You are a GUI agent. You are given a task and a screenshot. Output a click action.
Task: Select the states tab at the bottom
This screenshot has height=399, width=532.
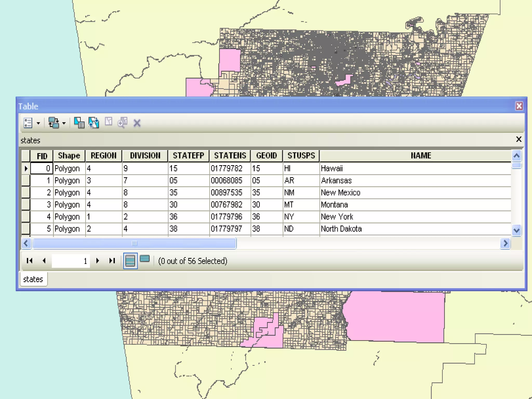coord(33,279)
